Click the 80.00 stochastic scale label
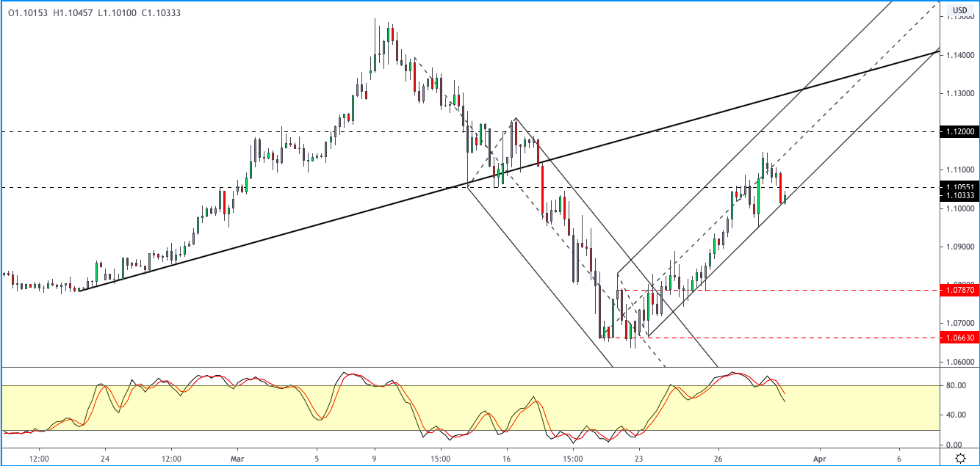Viewport: 980px width, 466px height. click(956, 385)
